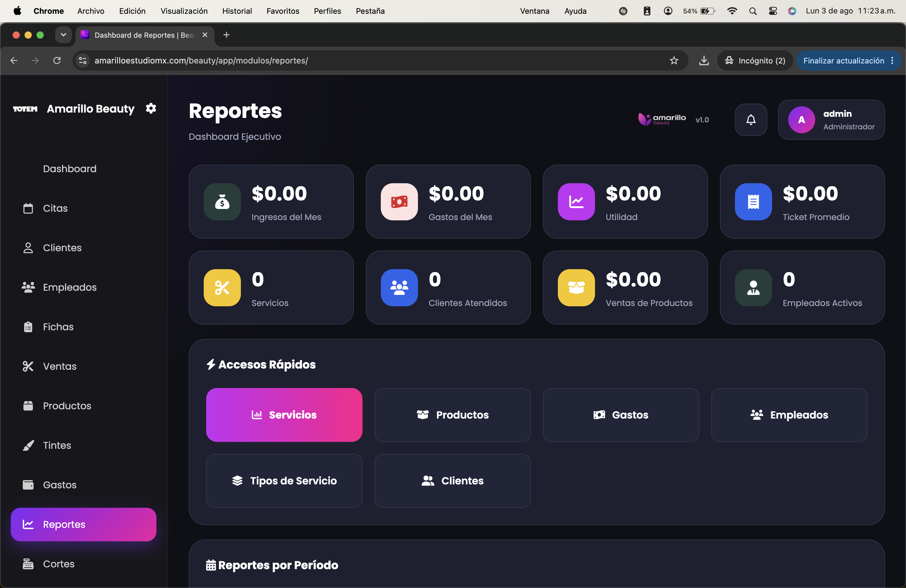906x588 pixels.
Task: Select the Dashboard de Reportes tab
Action: pyautogui.click(x=145, y=35)
